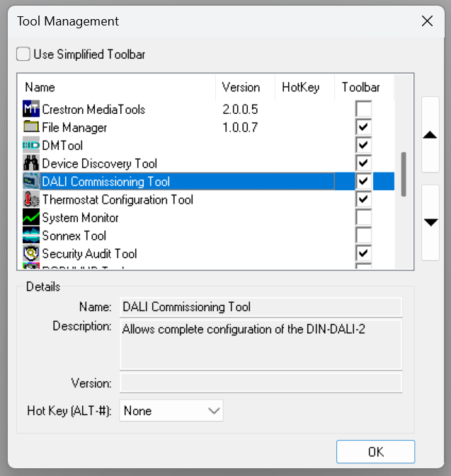Click the 1.0.0.7 version value
This screenshot has width=451, height=476.
[x=240, y=127]
